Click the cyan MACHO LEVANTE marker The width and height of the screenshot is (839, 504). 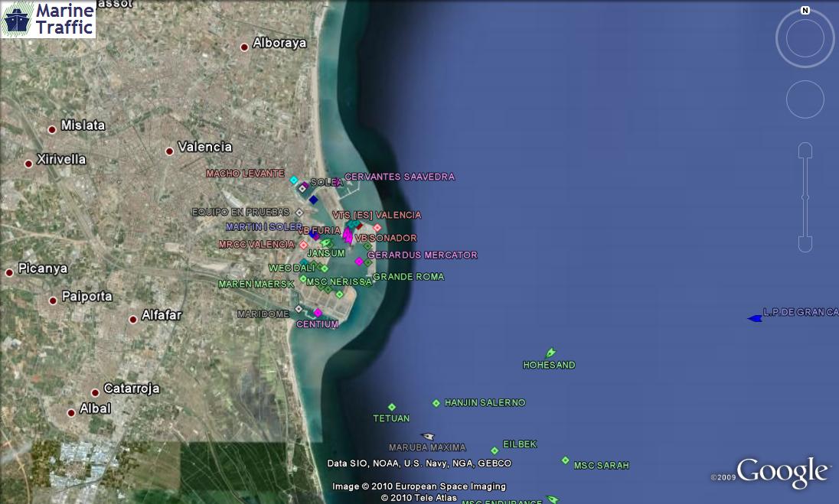pyautogui.click(x=294, y=180)
